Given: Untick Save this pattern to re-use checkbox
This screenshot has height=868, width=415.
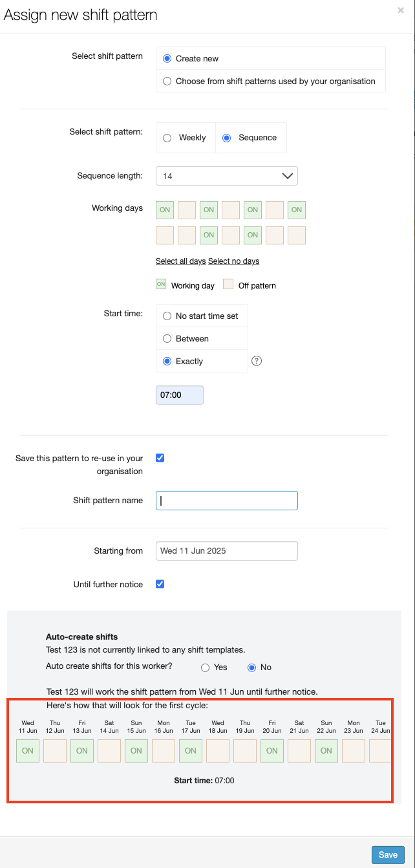Looking at the screenshot, I should (160, 458).
